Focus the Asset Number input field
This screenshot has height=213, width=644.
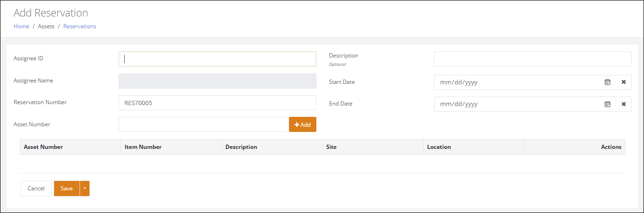click(x=204, y=124)
